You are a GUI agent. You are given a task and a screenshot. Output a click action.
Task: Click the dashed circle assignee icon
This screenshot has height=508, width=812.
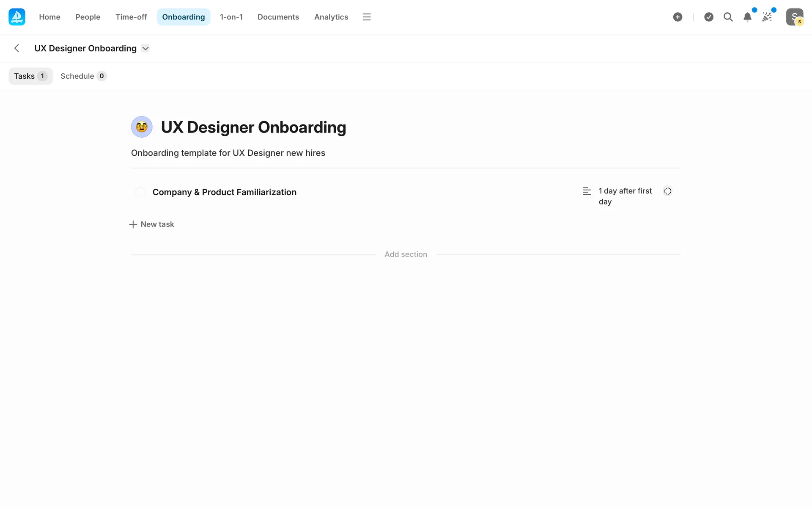(667, 191)
